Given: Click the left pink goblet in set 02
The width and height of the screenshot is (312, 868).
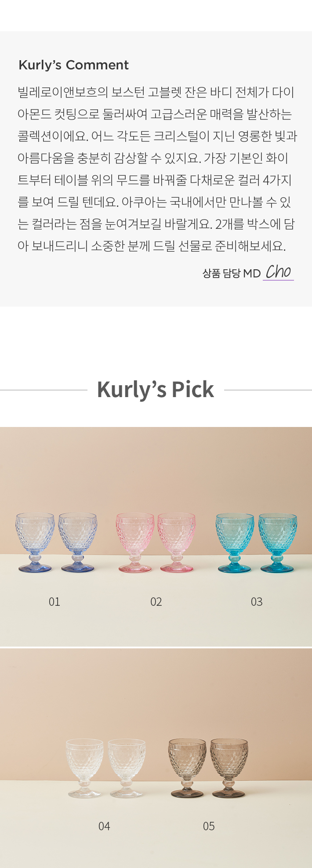Looking at the screenshot, I should click(x=135, y=542).
